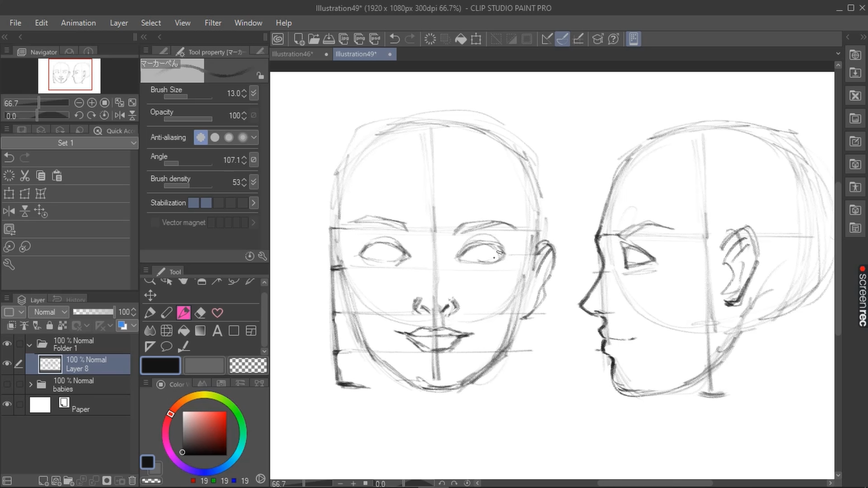Viewport: 868px width, 488px height.
Task: Toggle visibility of Layer 8
Action: [x=7, y=364]
